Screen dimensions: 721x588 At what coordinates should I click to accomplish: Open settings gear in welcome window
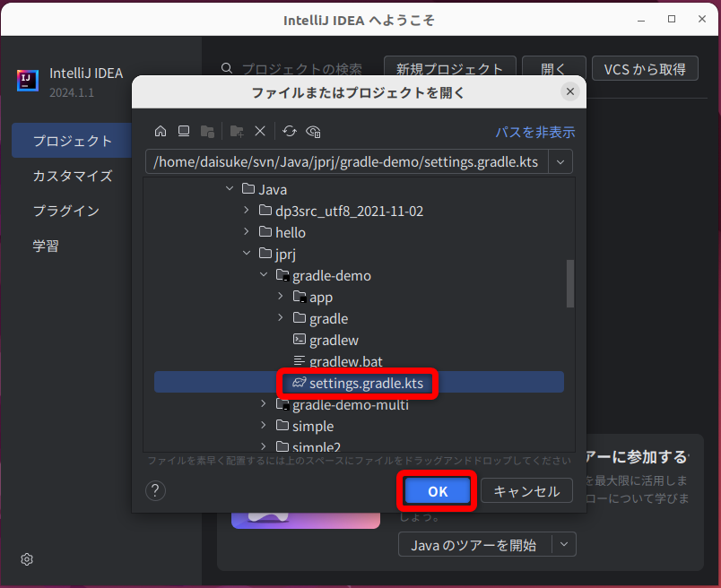click(x=27, y=559)
